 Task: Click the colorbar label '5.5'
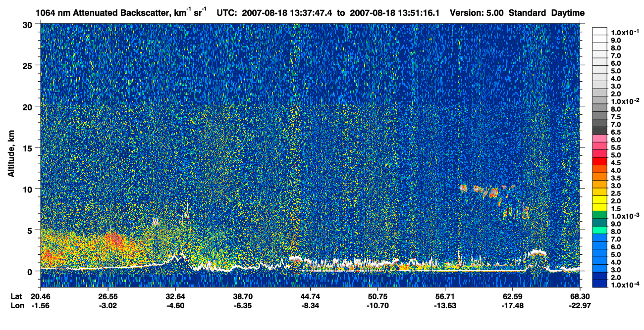(615, 147)
